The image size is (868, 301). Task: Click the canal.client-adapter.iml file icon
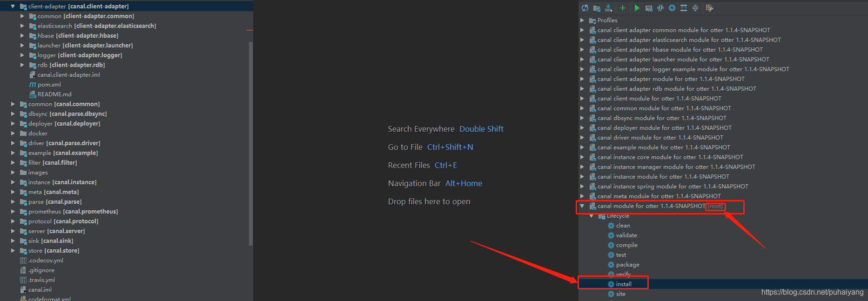pyautogui.click(x=33, y=75)
